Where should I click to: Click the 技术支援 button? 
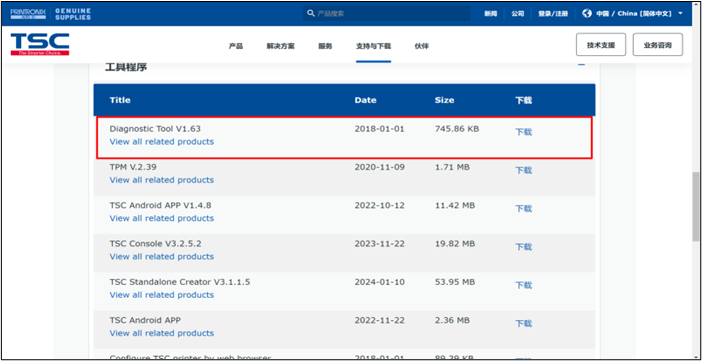[x=601, y=44]
